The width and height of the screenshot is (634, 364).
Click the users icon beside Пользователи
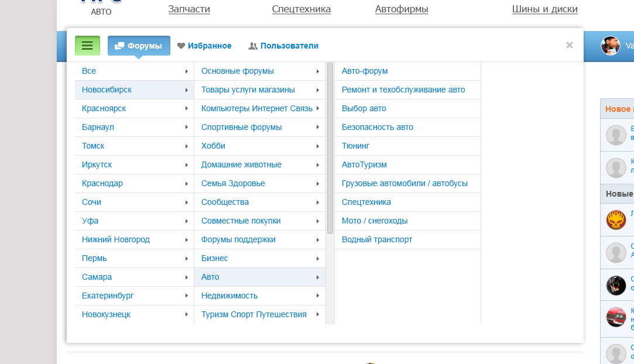click(x=253, y=46)
